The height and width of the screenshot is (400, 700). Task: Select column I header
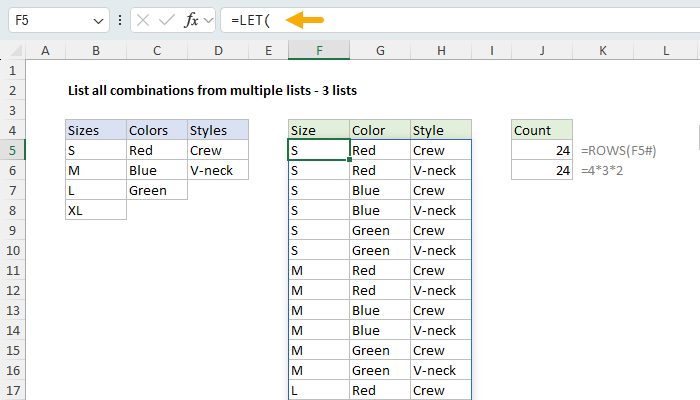492,50
